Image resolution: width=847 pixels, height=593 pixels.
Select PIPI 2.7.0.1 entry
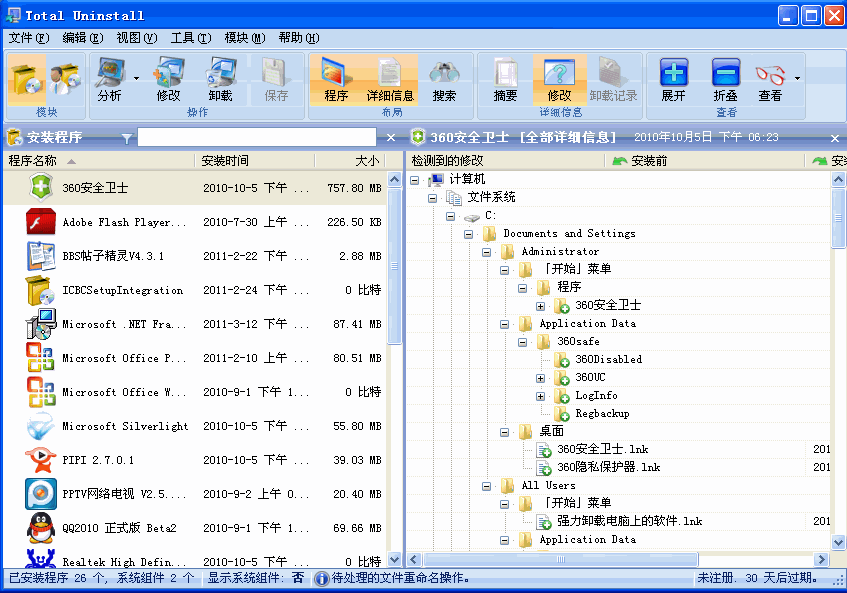[195, 460]
